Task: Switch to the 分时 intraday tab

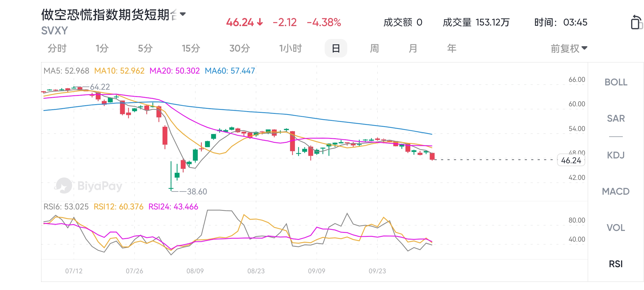Action: (57, 49)
